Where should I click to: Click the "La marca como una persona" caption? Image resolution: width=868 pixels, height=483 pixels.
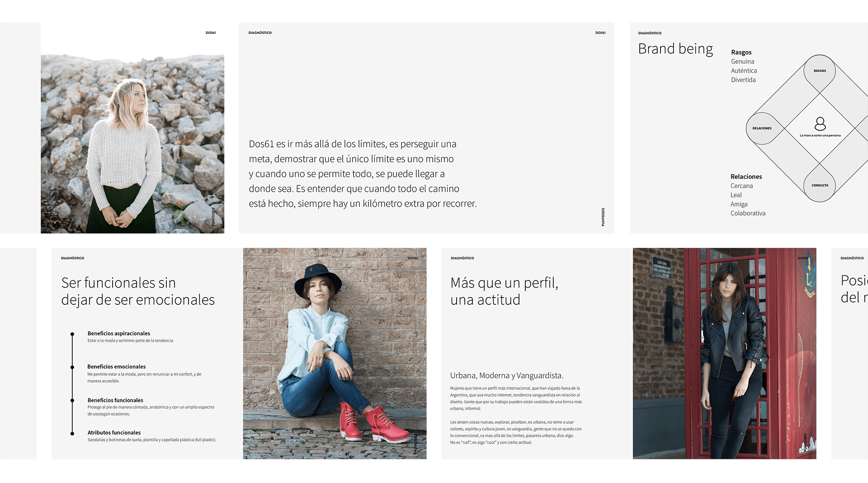[x=820, y=135]
